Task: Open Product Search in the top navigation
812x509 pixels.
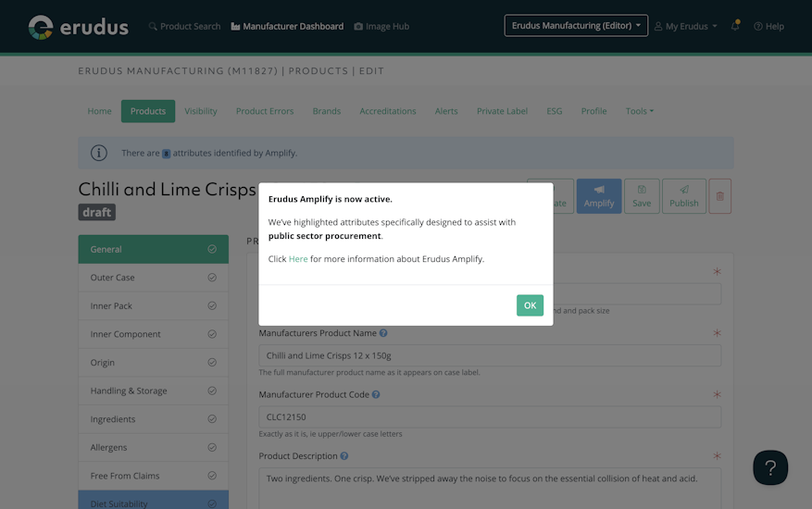Action: (185, 27)
